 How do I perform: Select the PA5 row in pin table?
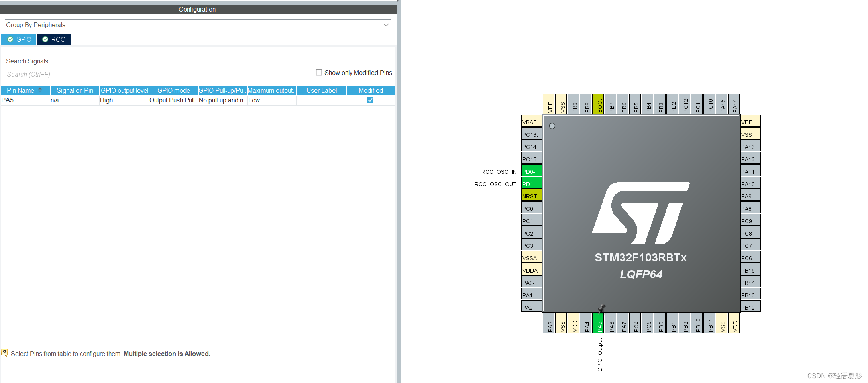coord(198,100)
